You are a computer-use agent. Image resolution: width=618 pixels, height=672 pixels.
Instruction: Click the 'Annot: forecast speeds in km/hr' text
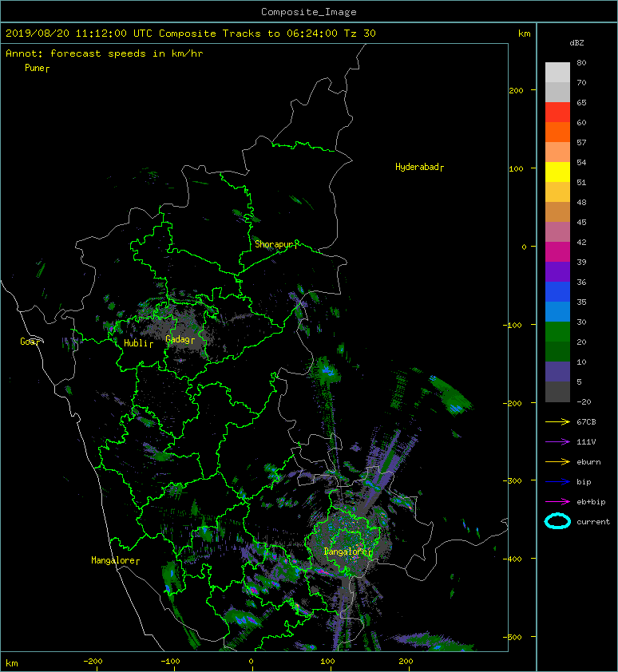point(105,53)
